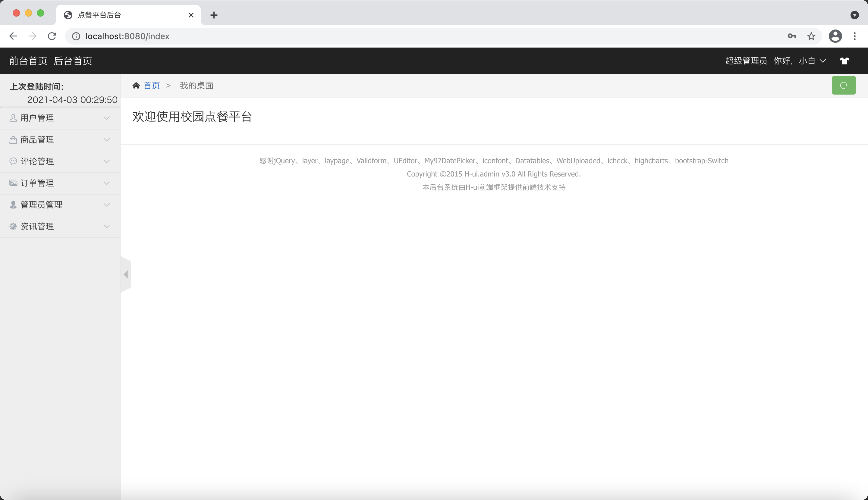Viewport: 868px width, 500px height.
Task: Click the home icon in breadcrumb
Action: pos(136,85)
